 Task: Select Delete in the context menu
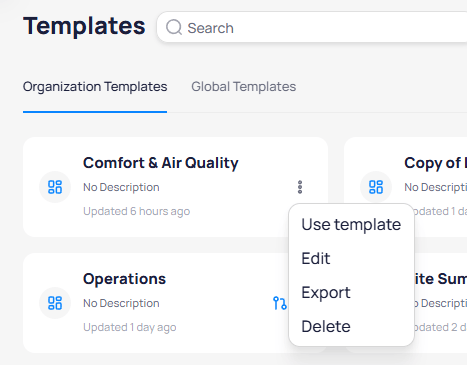(x=326, y=326)
